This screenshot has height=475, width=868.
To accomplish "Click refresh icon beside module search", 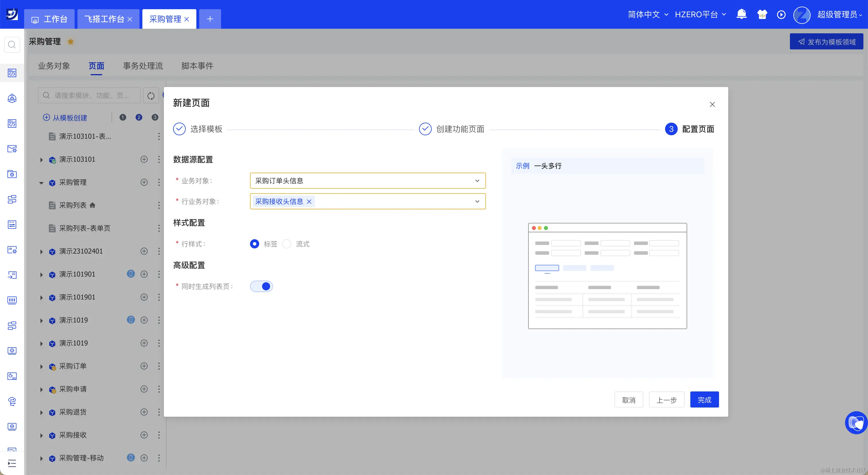I will pyautogui.click(x=151, y=96).
